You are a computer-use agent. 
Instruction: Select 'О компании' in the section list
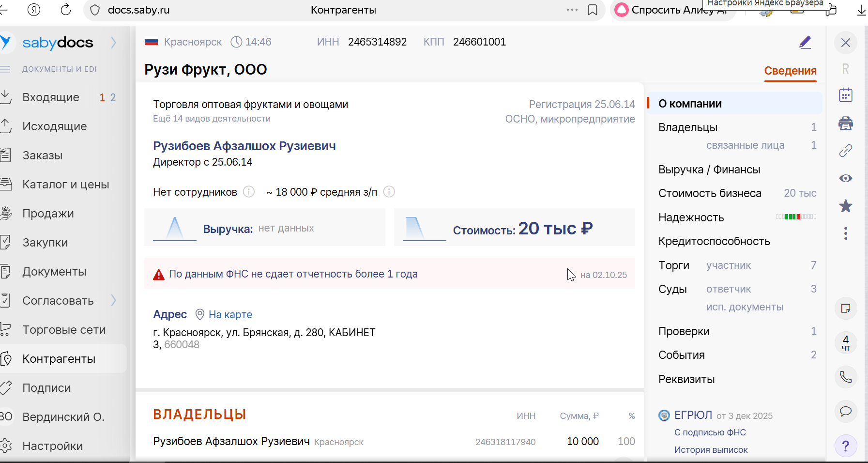pyautogui.click(x=734, y=104)
